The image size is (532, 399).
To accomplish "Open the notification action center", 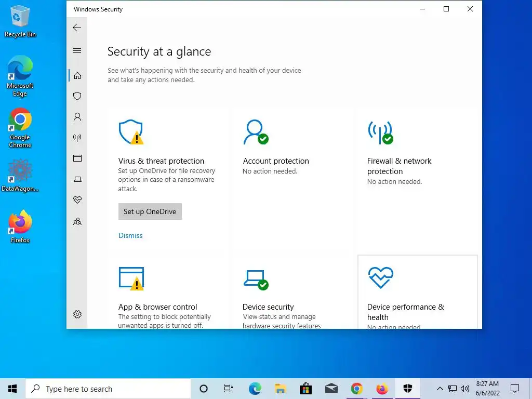I will 515,389.
